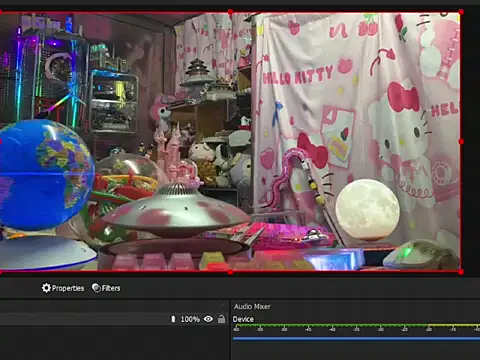
Task: Select the webcam source in the preview
Action: pyautogui.click(x=230, y=142)
